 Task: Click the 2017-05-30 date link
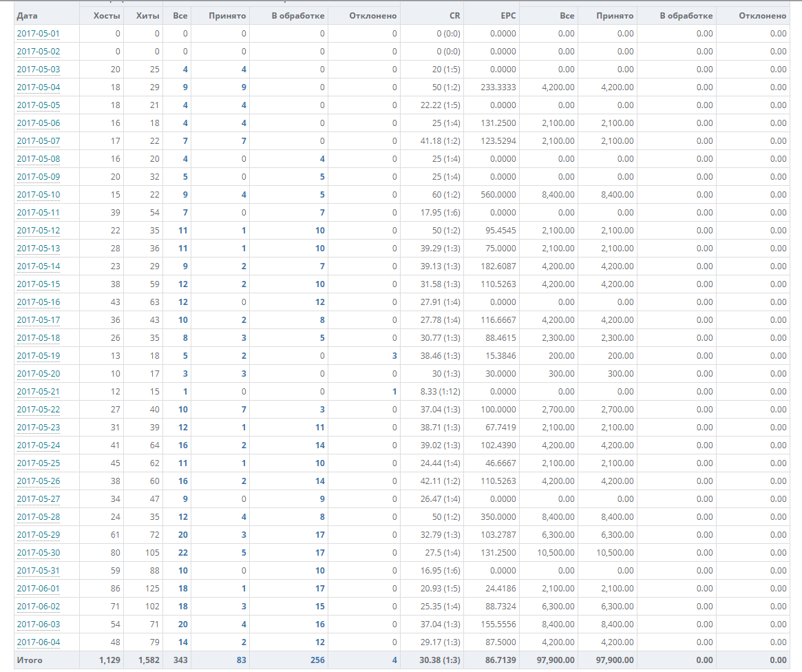click(39, 553)
